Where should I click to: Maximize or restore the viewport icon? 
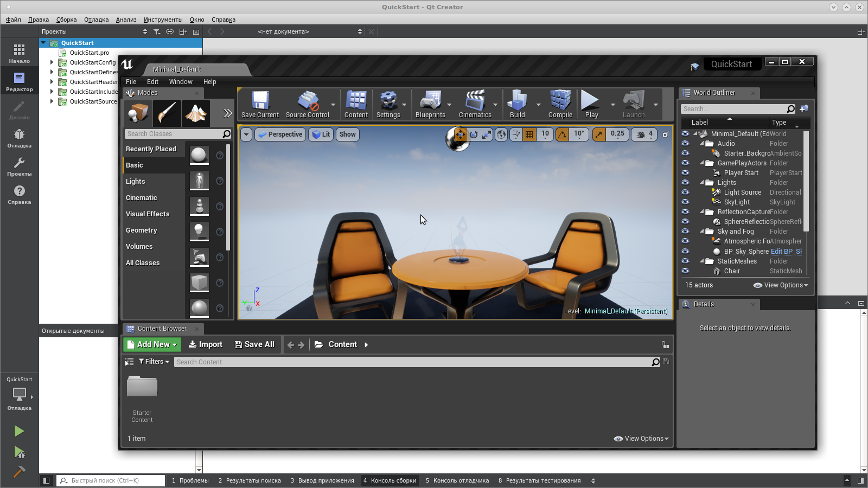coord(666,134)
